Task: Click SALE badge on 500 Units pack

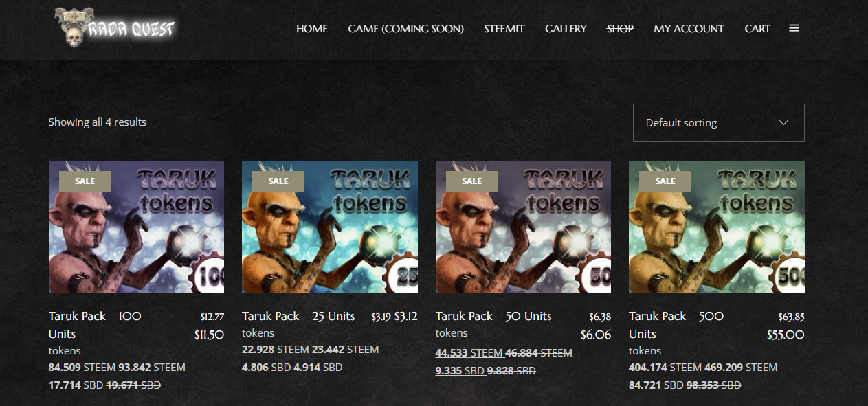Action: 665,181
